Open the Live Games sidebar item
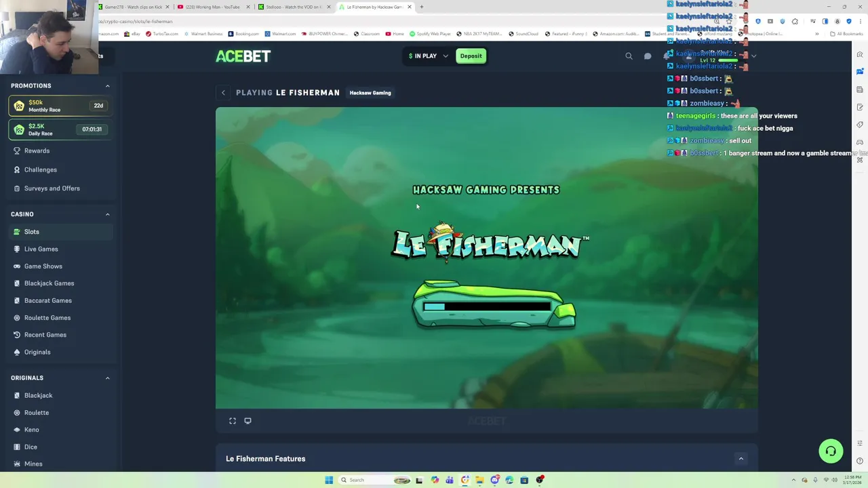The height and width of the screenshot is (488, 868). [60, 249]
